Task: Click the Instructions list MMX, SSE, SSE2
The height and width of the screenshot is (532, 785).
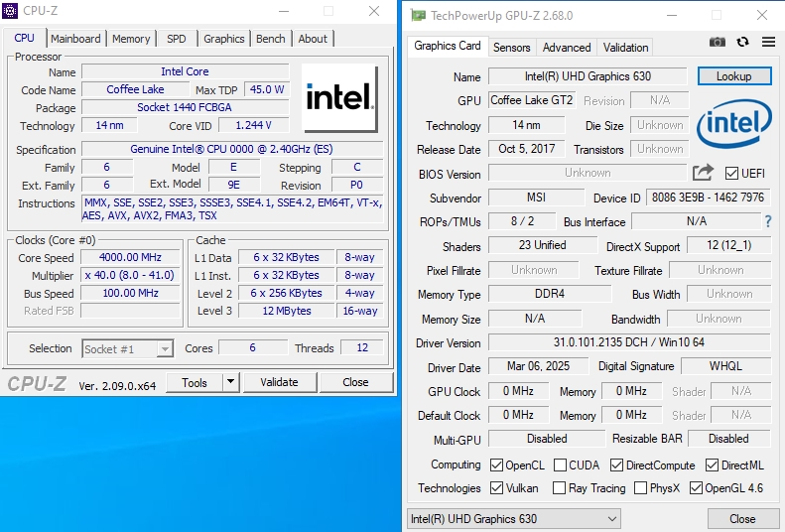Action: pyautogui.click(x=232, y=209)
